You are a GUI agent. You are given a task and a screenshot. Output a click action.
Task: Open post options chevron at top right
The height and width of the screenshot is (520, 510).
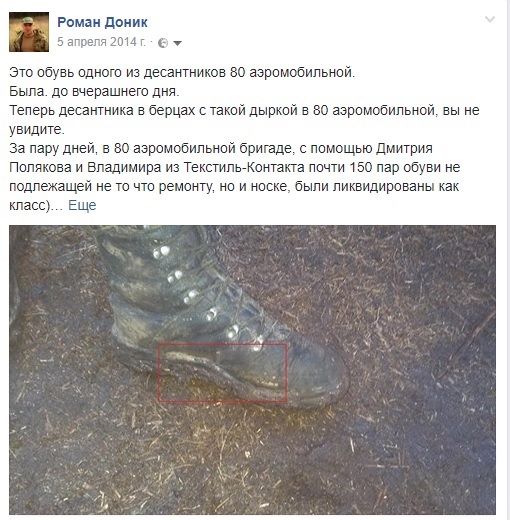click(x=490, y=19)
